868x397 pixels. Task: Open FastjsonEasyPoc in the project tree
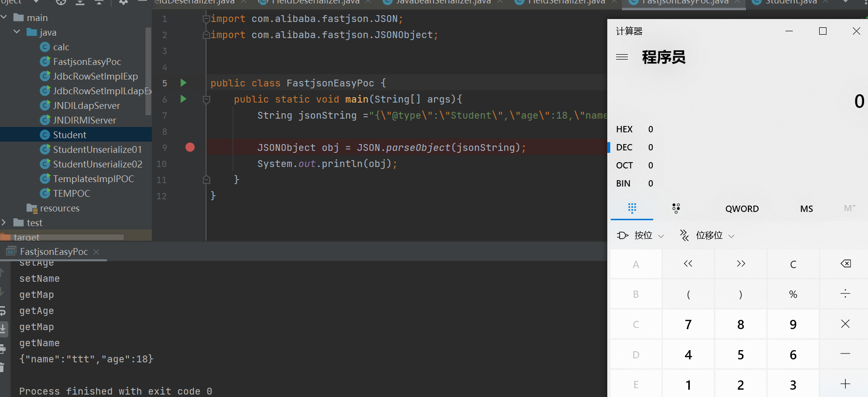(x=87, y=62)
